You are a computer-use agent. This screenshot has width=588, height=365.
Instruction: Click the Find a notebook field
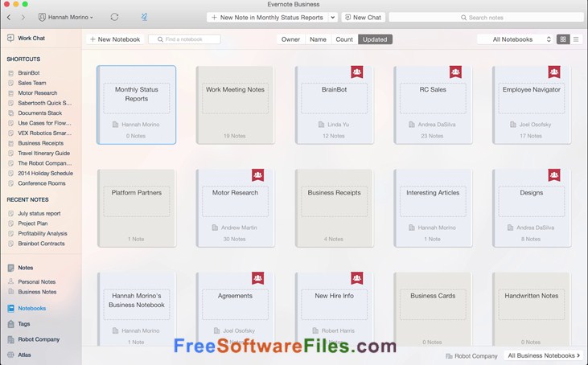pos(184,39)
